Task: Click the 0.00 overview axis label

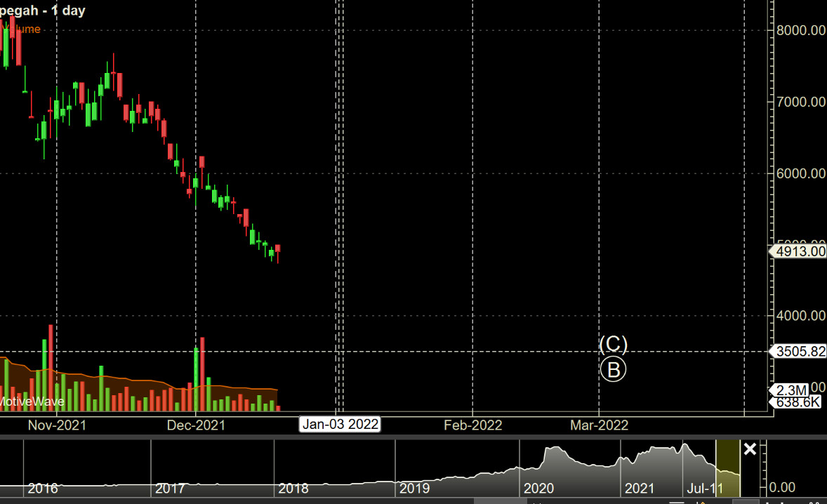Action: click(x=782, y=487)
